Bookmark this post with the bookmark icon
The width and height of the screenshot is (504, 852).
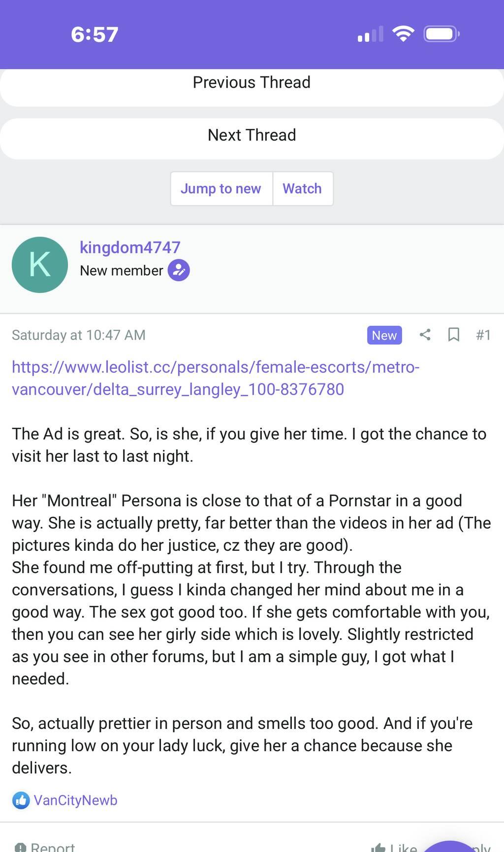coord(453,335)
